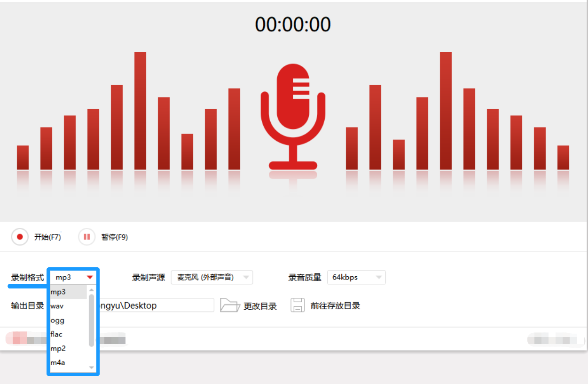588x384 pixels.
Task: Choose ogg in the format dropdown
Action: [x=56, y=320]
